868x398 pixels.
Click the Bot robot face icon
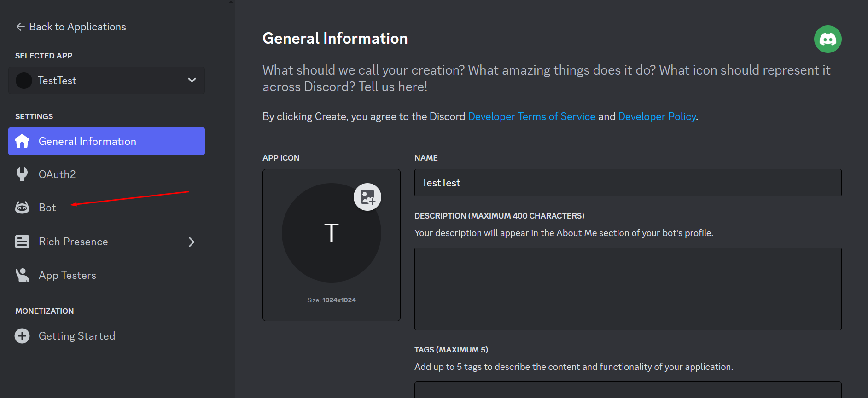[22, 208]
